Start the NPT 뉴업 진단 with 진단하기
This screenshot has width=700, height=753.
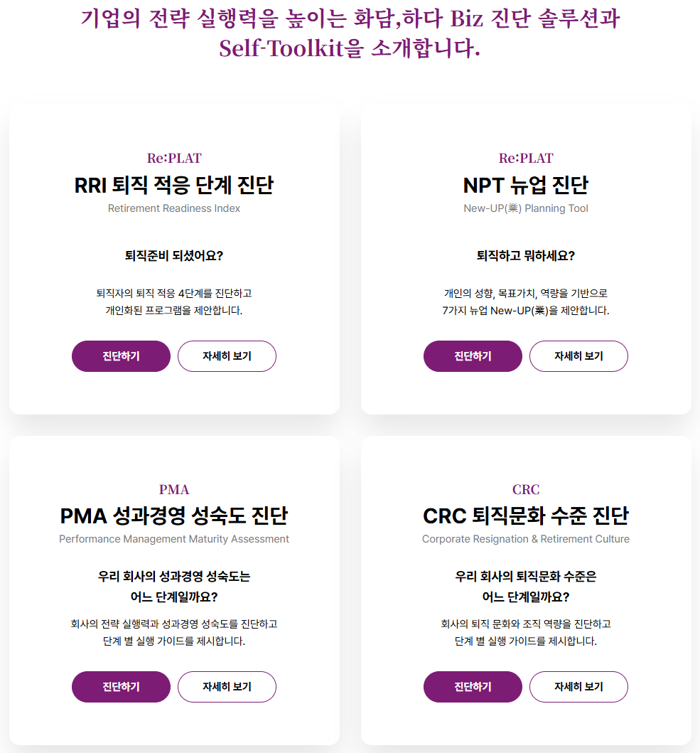click(473, 356)
